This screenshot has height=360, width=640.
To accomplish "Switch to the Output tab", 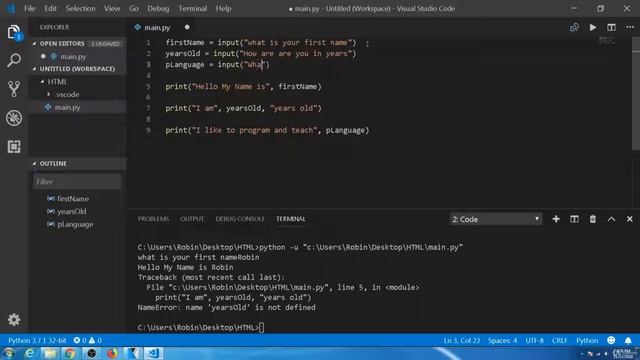I will coord(192,219).
